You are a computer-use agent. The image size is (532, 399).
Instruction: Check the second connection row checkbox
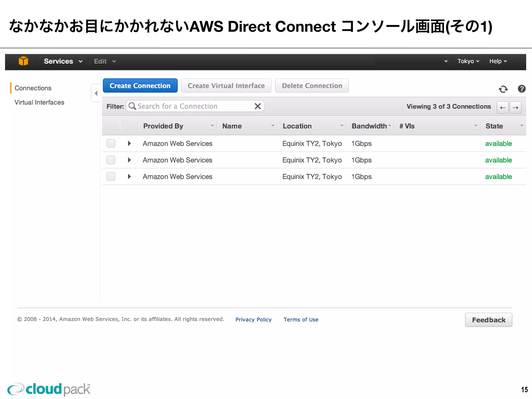tap(111, 160)
